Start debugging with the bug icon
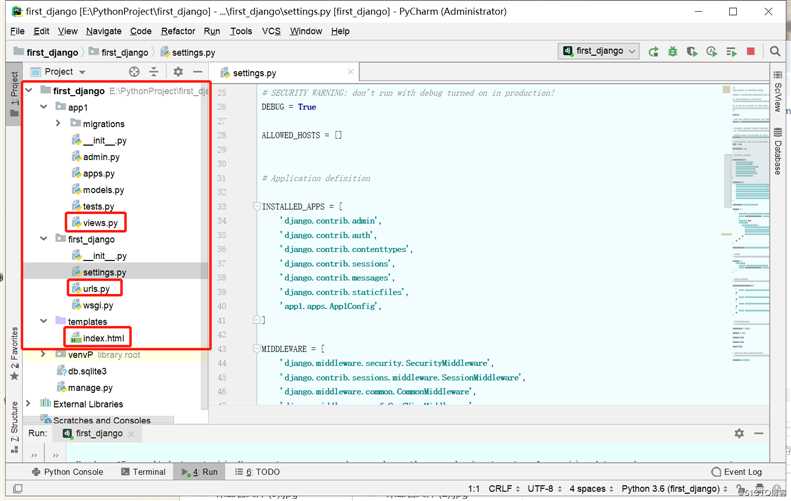 [x=672, y=51]
